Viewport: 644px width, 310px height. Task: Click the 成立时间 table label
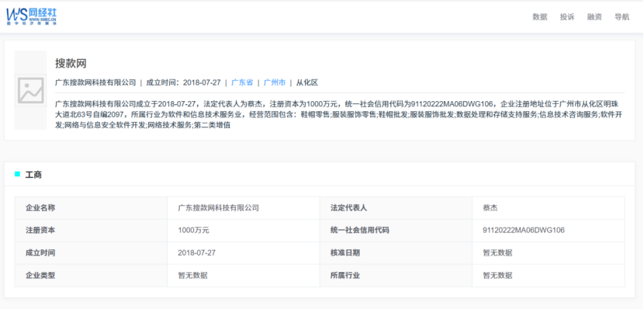click(40, 253)
